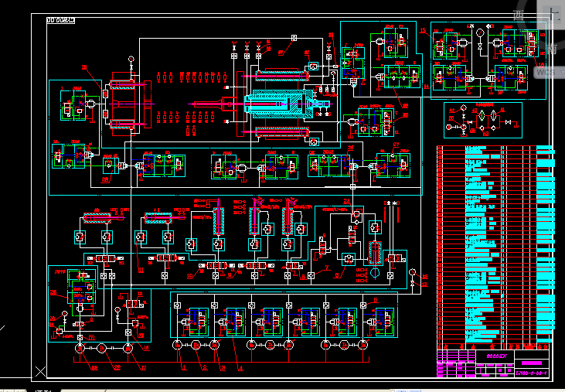Select the drawing number label at top-left
565x392 pixels.
60,21
